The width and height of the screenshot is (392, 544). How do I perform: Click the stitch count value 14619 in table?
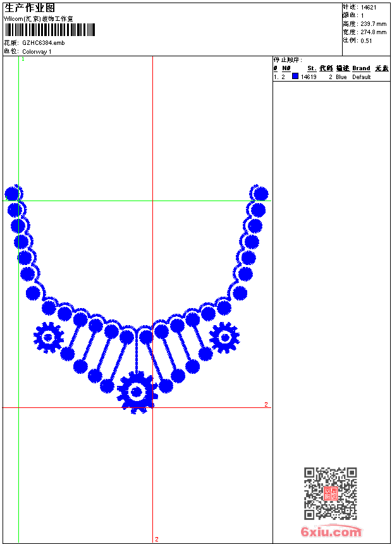(x=309, y=77)
